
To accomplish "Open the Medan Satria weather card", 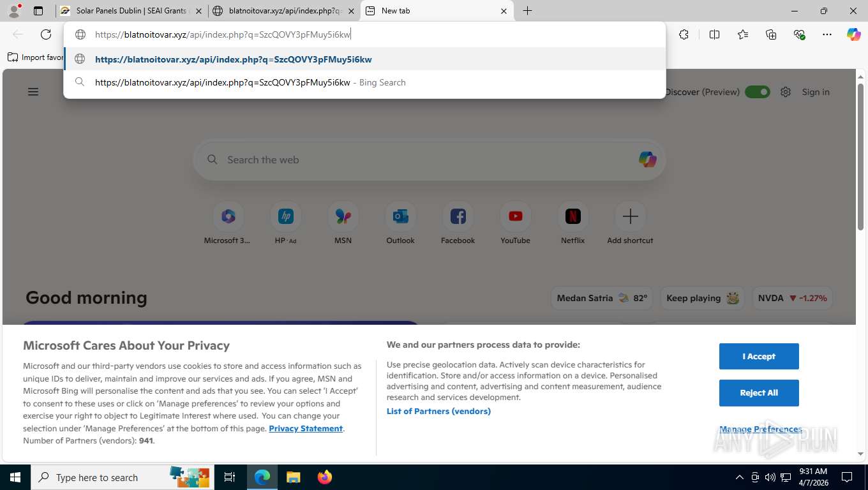I will pyautogui.click(x=602, y=298).
